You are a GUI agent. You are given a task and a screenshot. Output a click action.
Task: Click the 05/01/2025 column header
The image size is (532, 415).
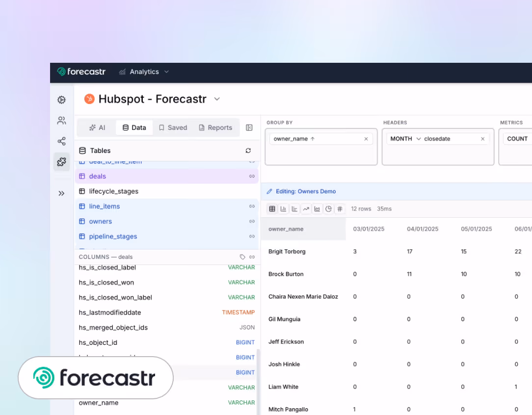477,229
